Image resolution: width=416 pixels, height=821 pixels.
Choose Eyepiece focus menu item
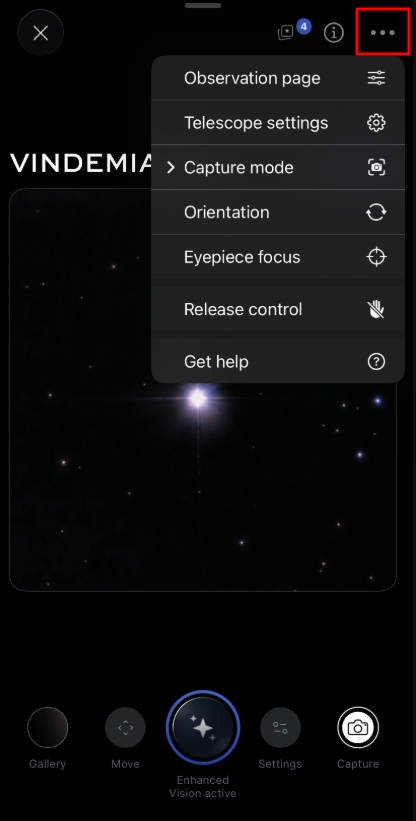[278, 257]
